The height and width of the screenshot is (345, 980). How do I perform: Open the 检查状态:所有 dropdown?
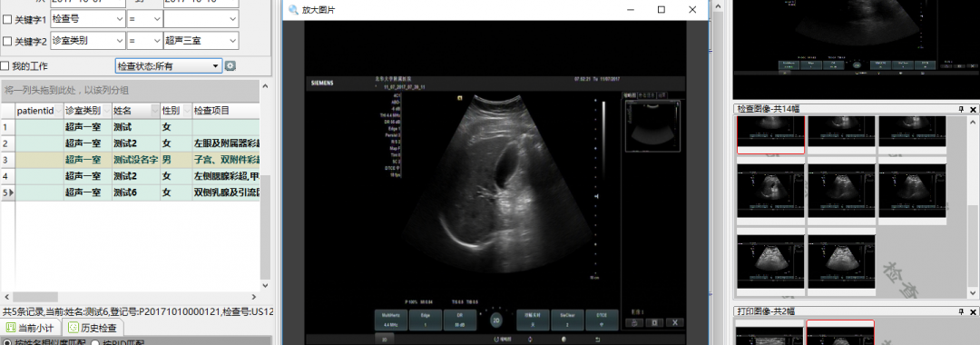point(169,65)
